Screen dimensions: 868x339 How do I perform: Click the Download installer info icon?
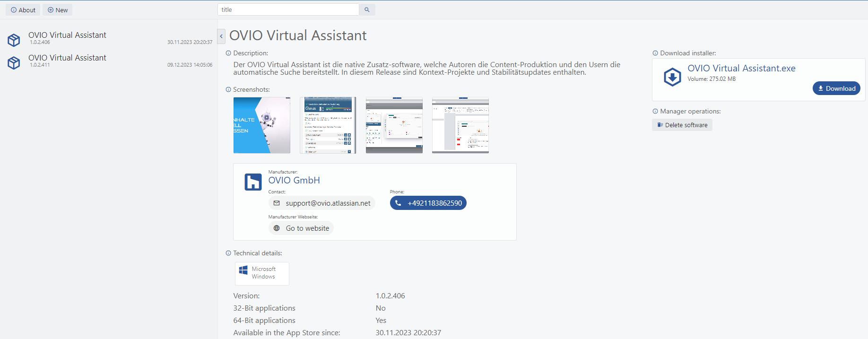(x=655, y=53)
